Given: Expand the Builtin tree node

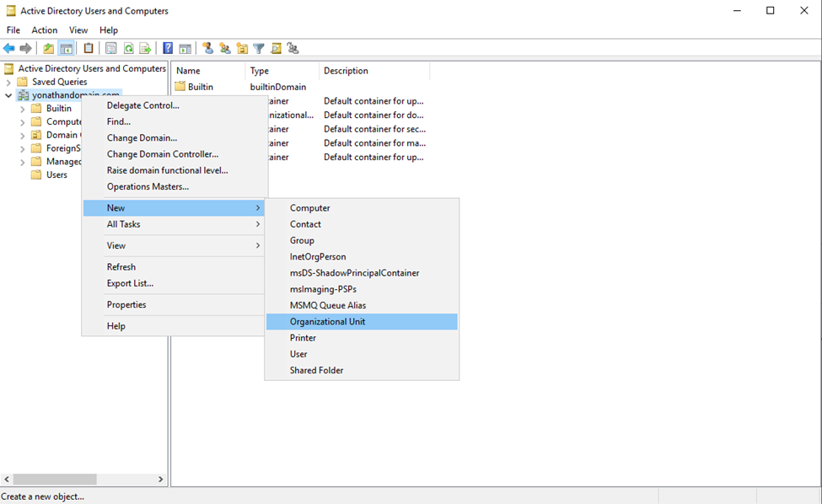Looking at the screenshot, I should tap(22, 109).
